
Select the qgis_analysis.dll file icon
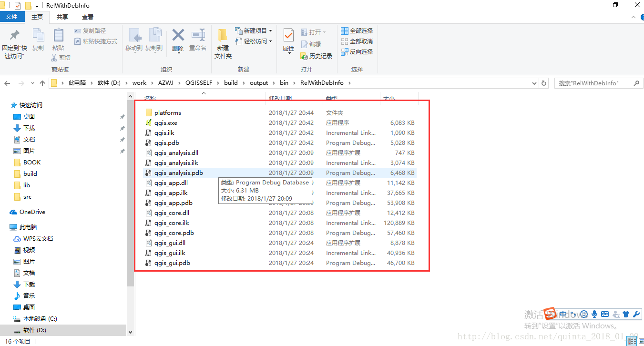coord(148,153)
